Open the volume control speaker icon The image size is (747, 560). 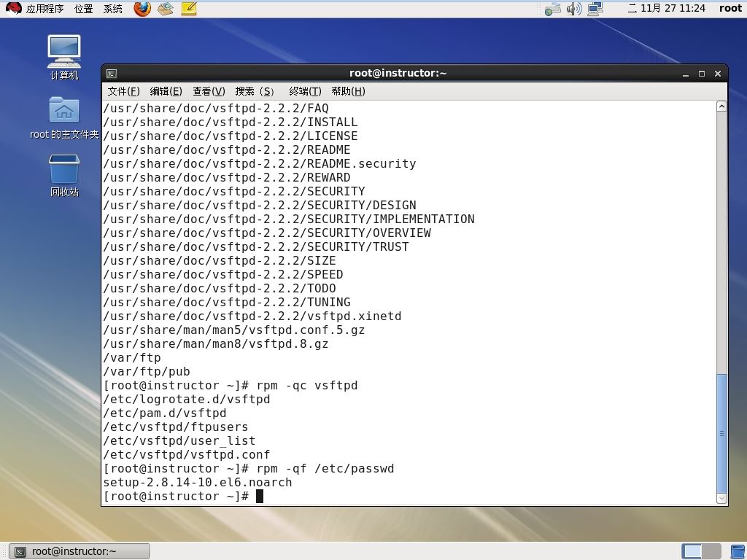[x=574, y=9]
